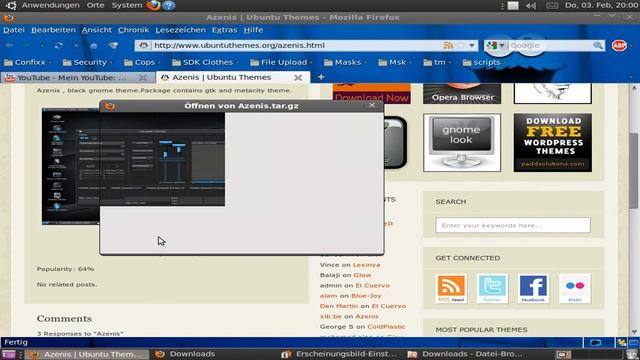Follow the Glow comment link

[x=362, y=275]
